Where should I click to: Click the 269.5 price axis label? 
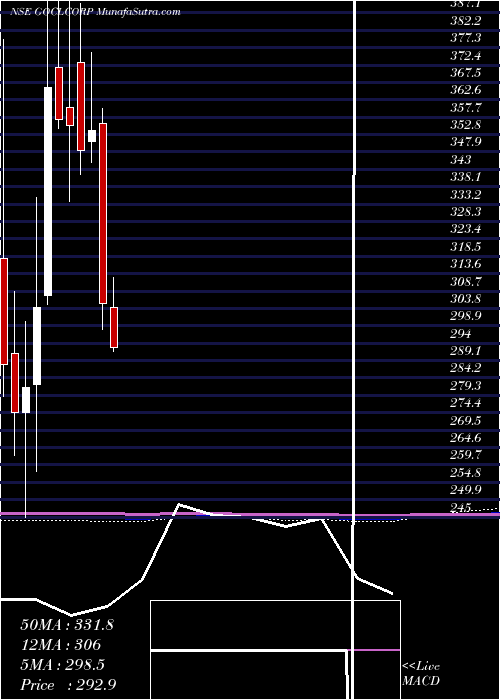(x=466, y=421)
